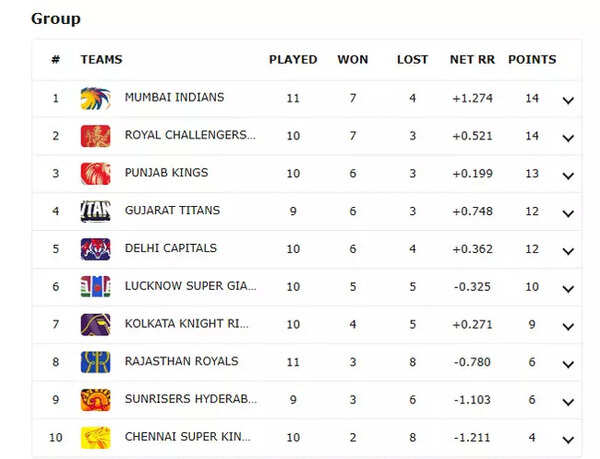Click the PLAYED column header
This screenshot has width=600, height=459.
(x=293, y=60)
